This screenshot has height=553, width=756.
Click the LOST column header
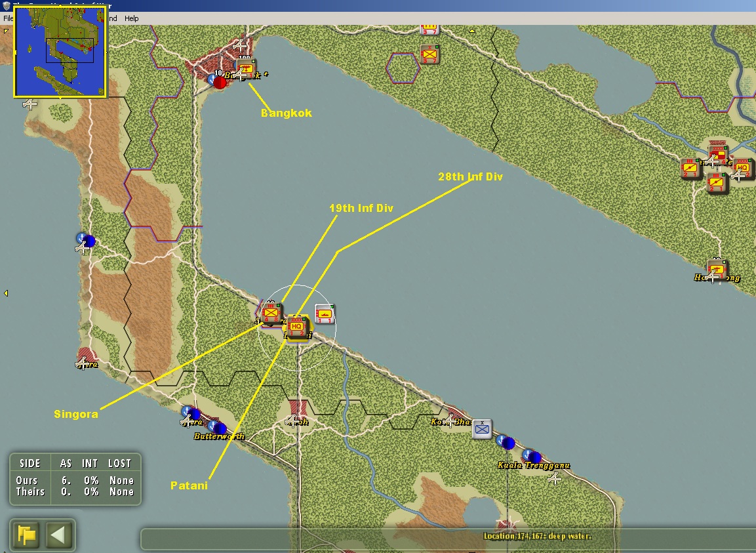point(119,464)
